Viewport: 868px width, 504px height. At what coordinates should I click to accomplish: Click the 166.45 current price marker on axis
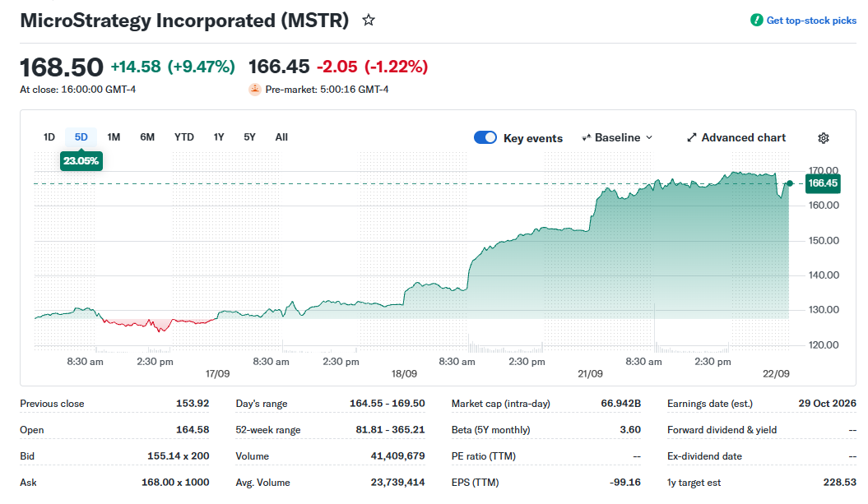point(823,183)
